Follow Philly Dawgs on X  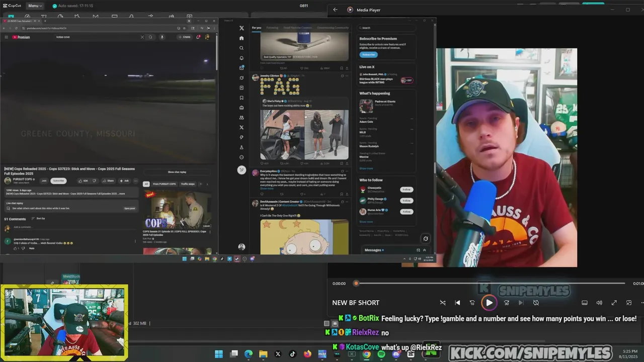pos(407,201)
